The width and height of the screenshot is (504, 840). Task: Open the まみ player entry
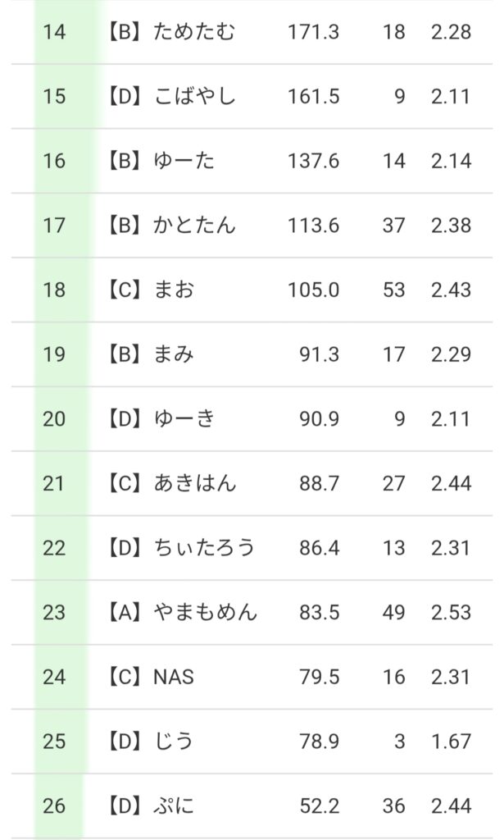click(174, 354)
